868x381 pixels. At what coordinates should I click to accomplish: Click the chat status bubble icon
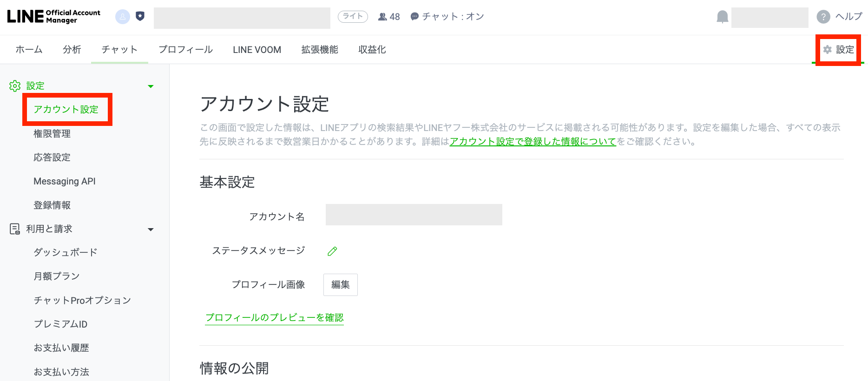[414, 17]
